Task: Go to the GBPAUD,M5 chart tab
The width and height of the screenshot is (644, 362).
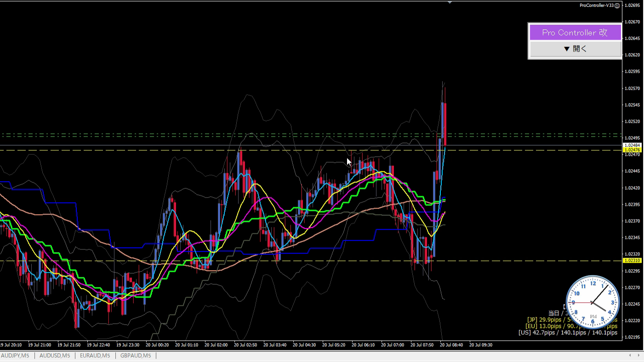Action: (x=136, y=356)
